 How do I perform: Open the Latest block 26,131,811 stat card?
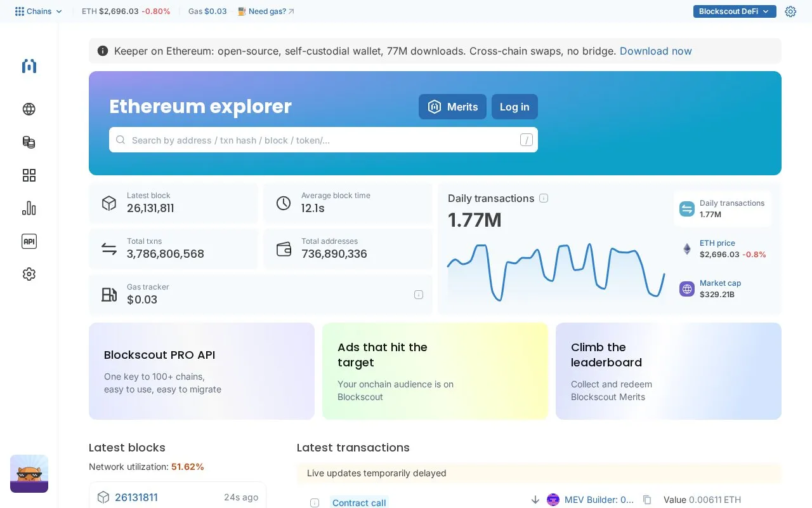point(173,203)
